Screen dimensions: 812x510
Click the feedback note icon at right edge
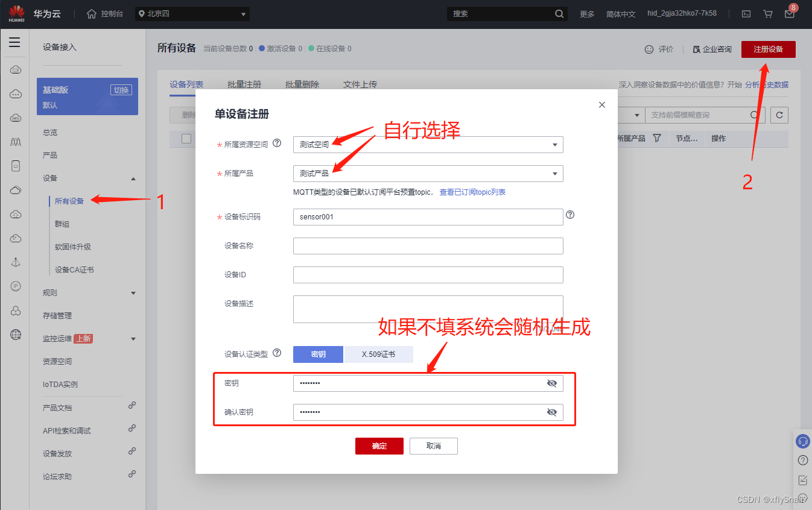tap(803, 480)
